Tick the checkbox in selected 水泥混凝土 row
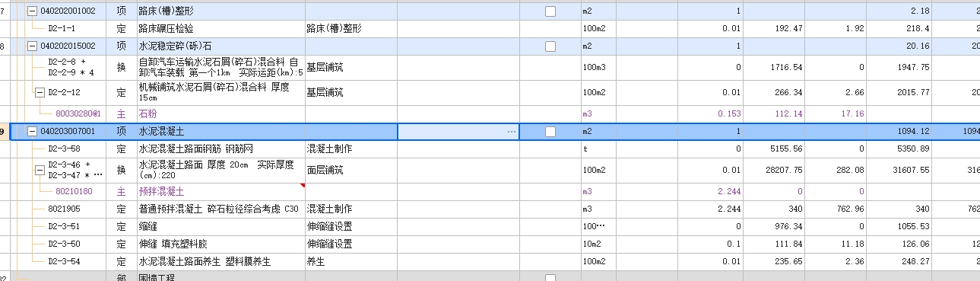The width and height of the screenshot is (980, 281). click(550, 132)
